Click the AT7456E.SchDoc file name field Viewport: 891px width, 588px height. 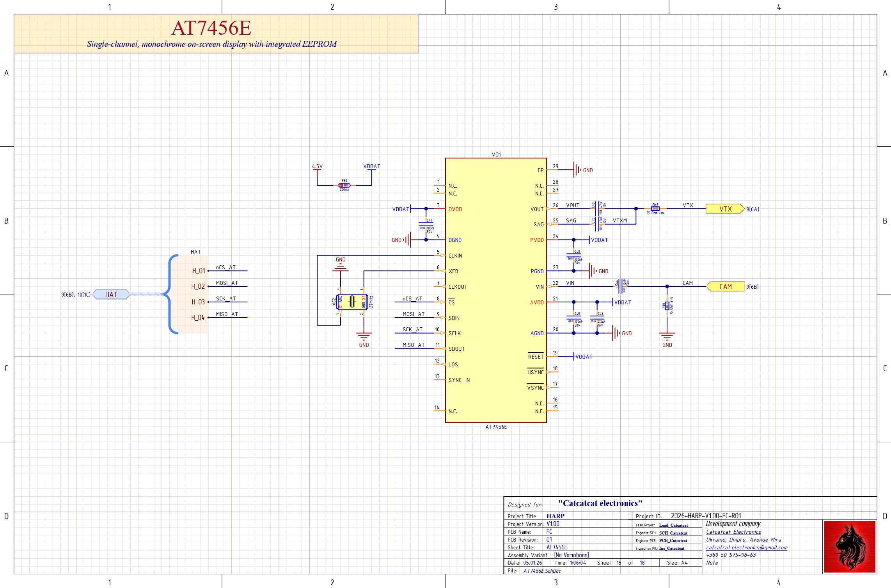pyautogui.click(x=542, y=571)
